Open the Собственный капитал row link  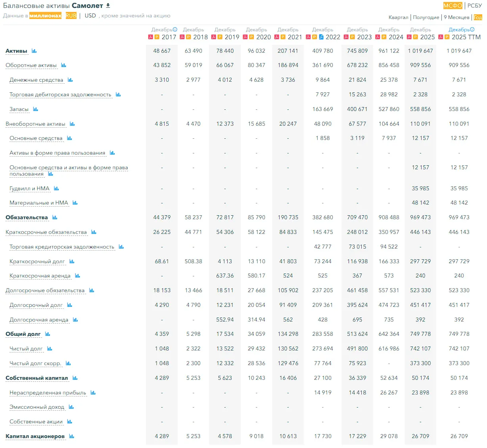coord(37,378)
